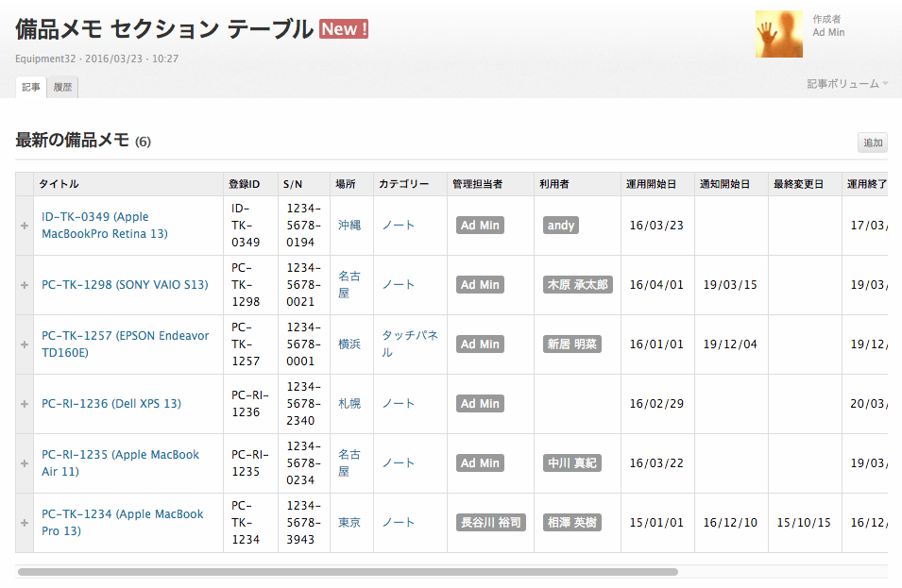The image size is (902, 588).
Task: Expand the PC-TK-1298 SONY VAIO row
Action: pyautogui.click(x=25, y=285)
